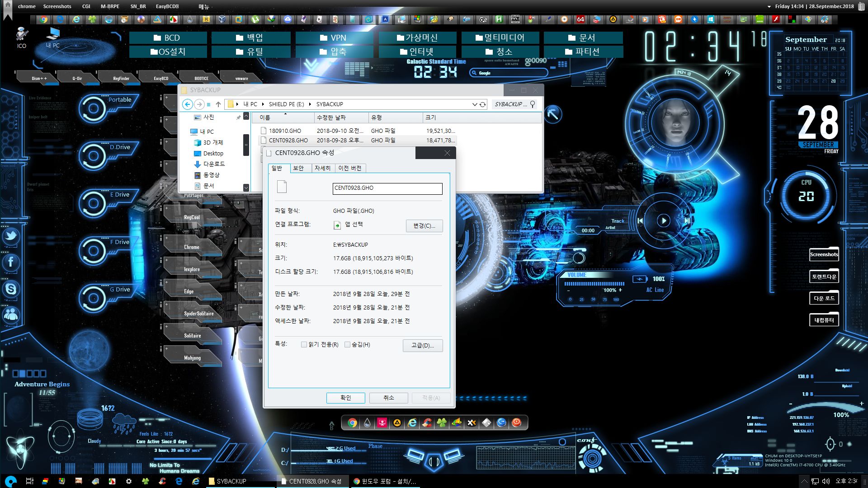Click the SYBACKUP search box in Explorer
The height and width of the screenshot is (488, 868).
click(514, 104)
